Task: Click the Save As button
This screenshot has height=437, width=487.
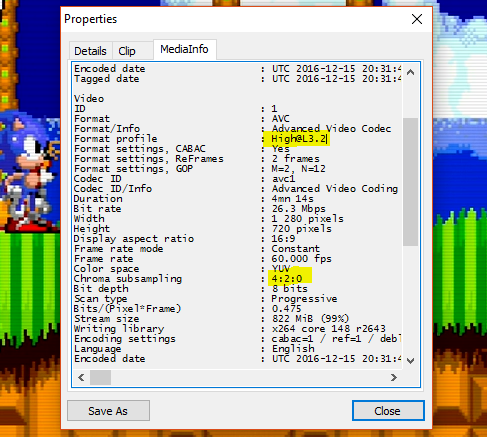Action: [108, 411]
